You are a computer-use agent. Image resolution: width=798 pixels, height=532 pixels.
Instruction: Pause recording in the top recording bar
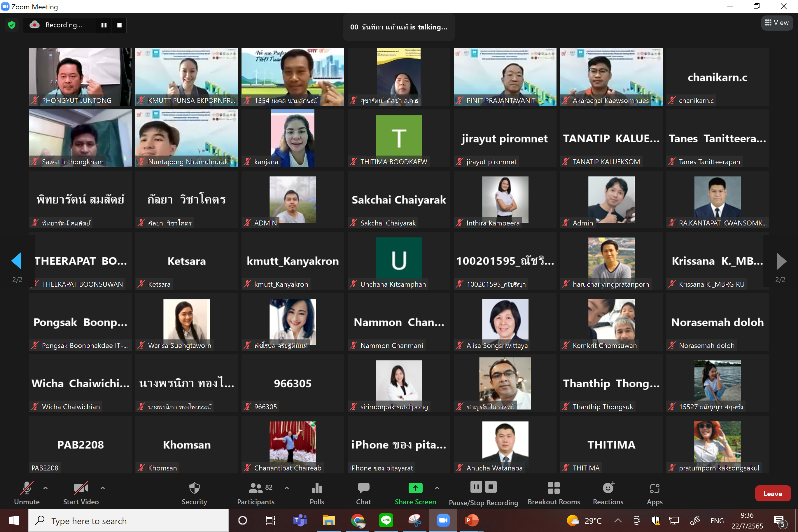tap(104, 25)
